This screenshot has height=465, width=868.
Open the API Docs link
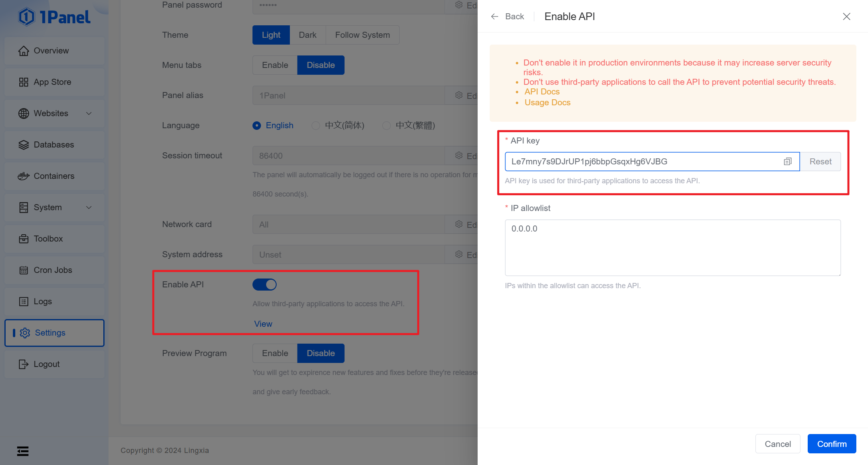coord(542,92)
